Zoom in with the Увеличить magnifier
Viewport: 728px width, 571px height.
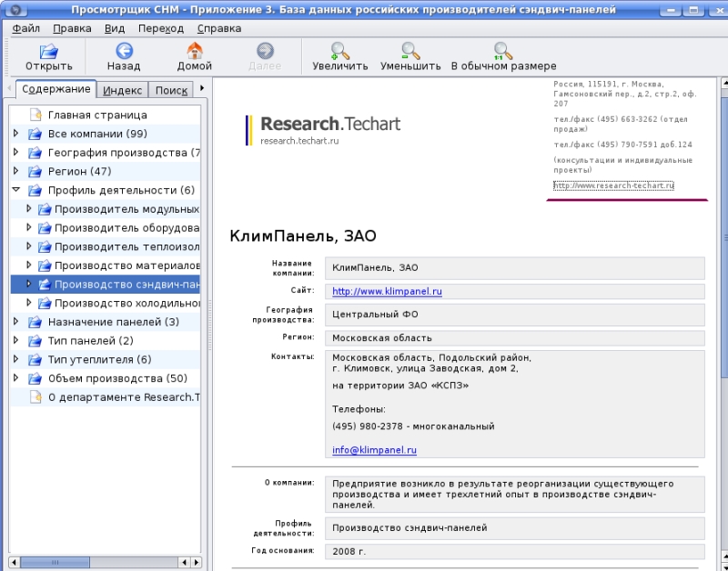coord(339,51)
